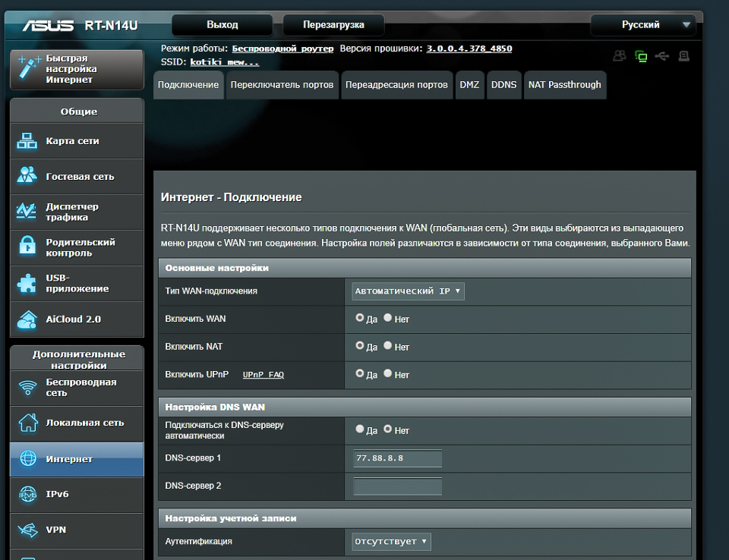This screenshot has width=729, height=560.
Task: Click the LAN (Локальная сеть) house icon
Action: pos(28,423)
